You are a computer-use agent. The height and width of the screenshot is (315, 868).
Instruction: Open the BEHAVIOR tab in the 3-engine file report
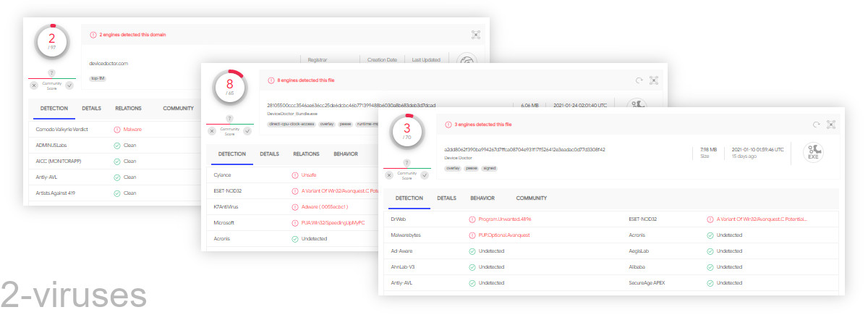point(482,198)
